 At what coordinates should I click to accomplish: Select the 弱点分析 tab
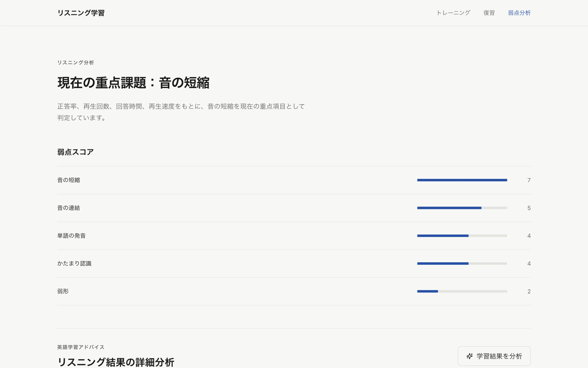coord(519,13)
